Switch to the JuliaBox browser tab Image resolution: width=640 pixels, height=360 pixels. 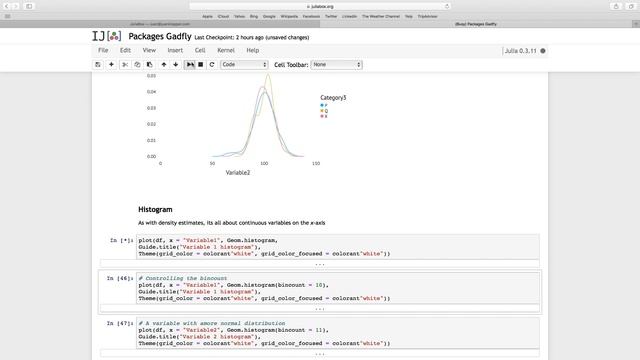click(160, 24)
